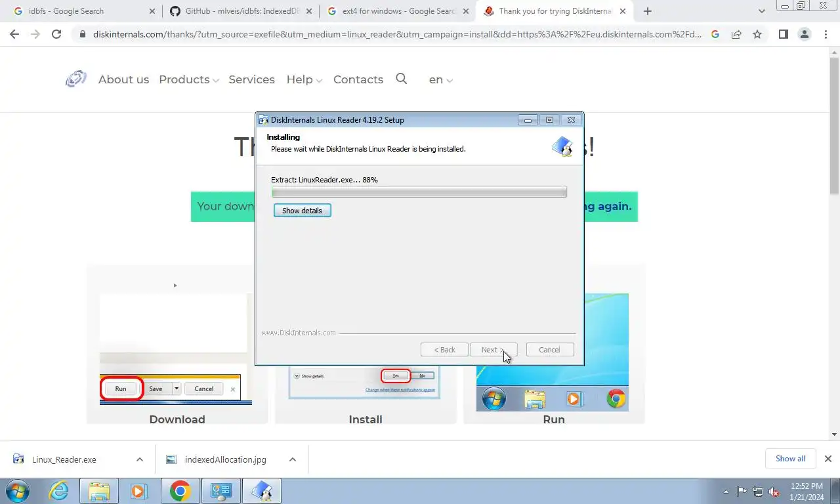
Task: Open the Windows Start orb
Action: point(17,491)
